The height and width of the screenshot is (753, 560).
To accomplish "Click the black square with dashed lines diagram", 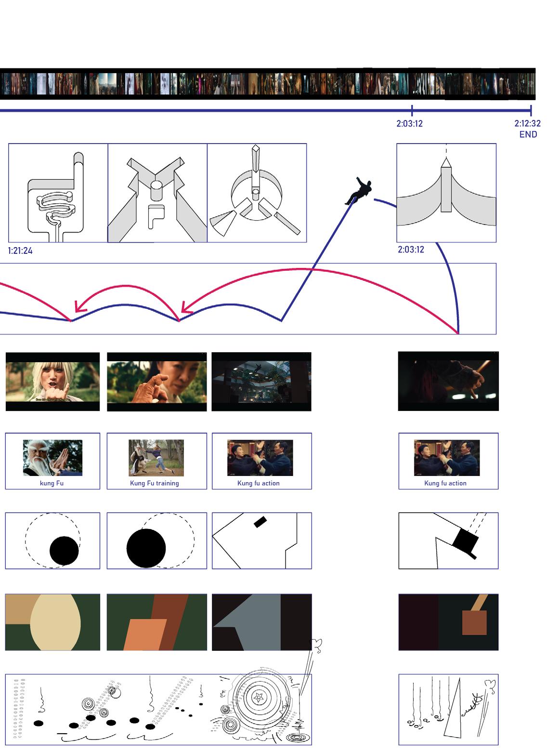I will [x=448, y=541].
